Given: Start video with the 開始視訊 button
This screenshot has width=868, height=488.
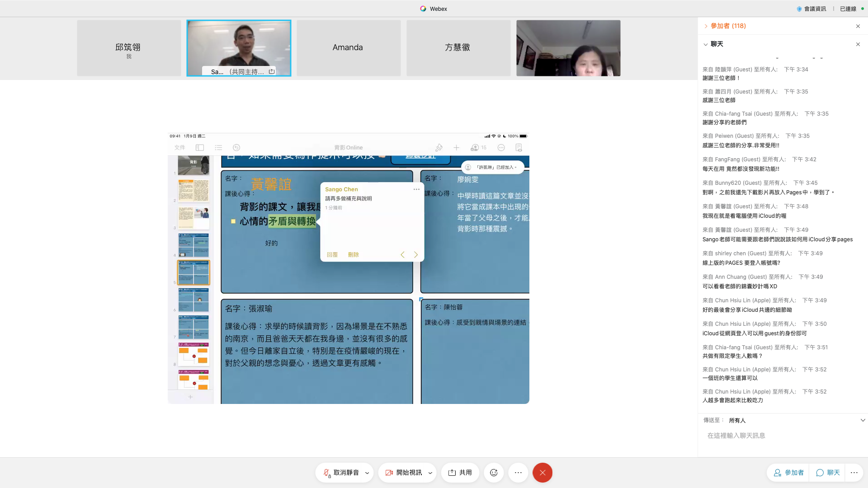Looking at the screenshot, I should tap(404, 473).
